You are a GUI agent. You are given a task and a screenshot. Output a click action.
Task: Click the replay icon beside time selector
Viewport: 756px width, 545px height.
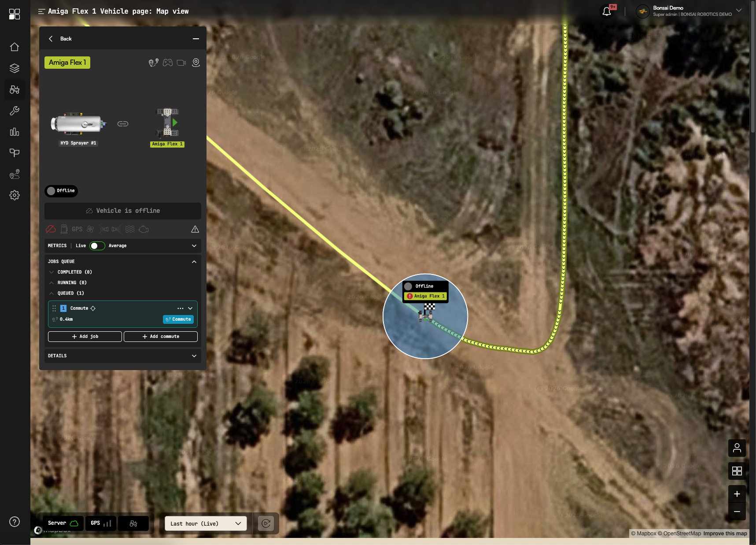[266, 523]
